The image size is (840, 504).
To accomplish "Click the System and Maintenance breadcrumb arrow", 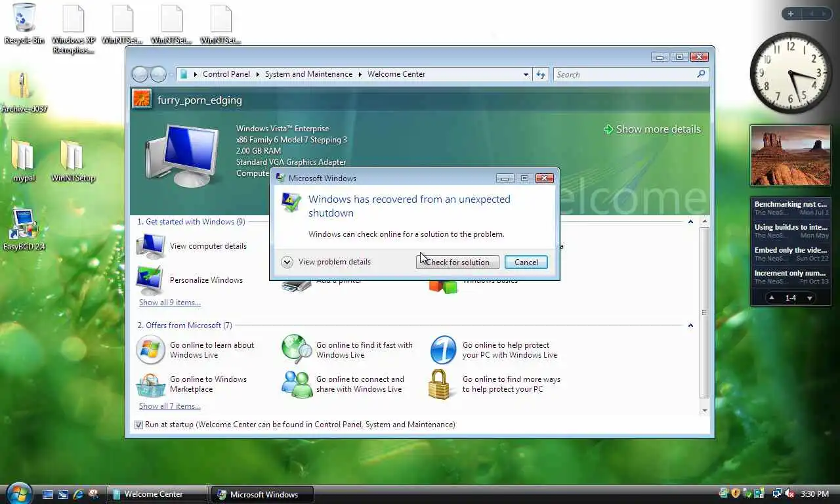I will (x=360, y=74).
